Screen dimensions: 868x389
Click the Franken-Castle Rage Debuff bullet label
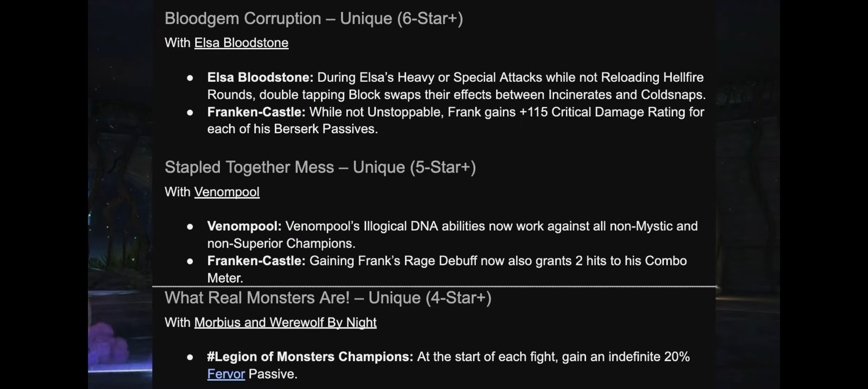pos(256,261)
